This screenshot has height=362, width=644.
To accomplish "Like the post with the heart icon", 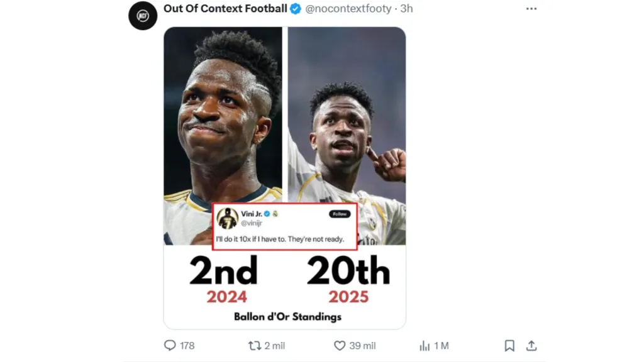I will [340, 346].
